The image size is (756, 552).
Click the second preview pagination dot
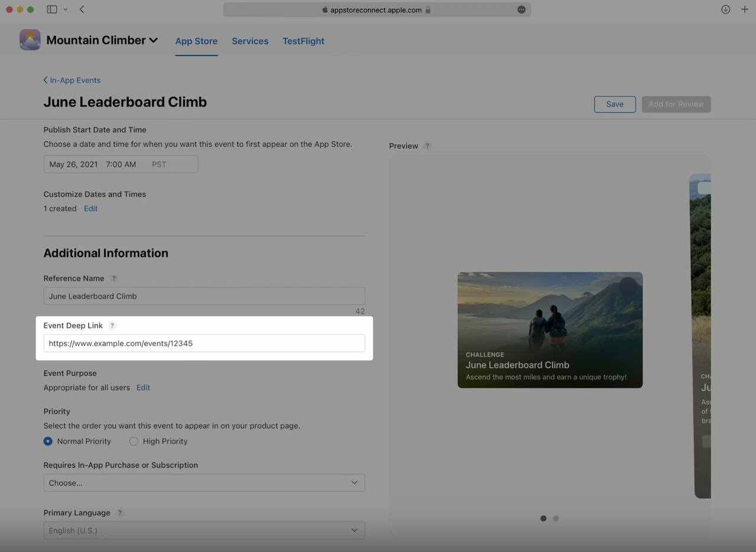(556, 518)
